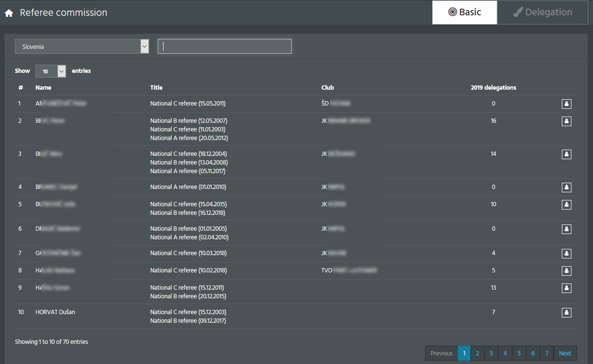Click 'National A referee (05.11.2017)' title
Viewport: 593px width, 364px height.
click(188, 171)
